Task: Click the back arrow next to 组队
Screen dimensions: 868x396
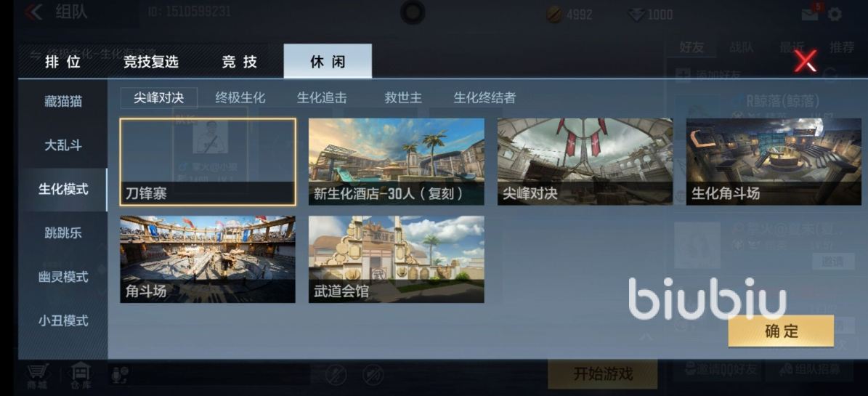Action: [33, 12]
